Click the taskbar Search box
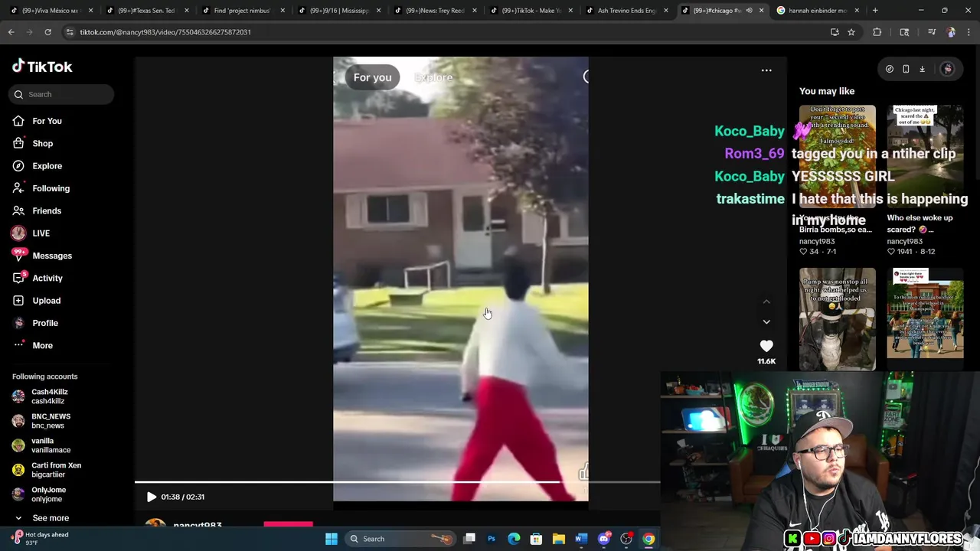980x551 pixels. pyautogui.click(x=400, y=539)
